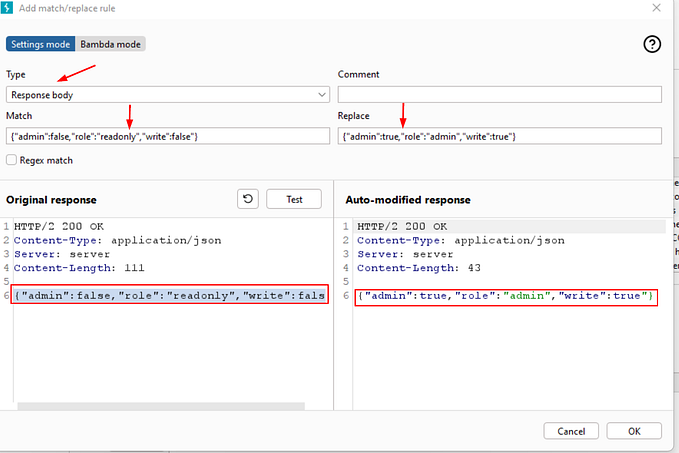Screen dimensions: 679x453
Task: Switch to Settings mode tab
Action: 40,44
